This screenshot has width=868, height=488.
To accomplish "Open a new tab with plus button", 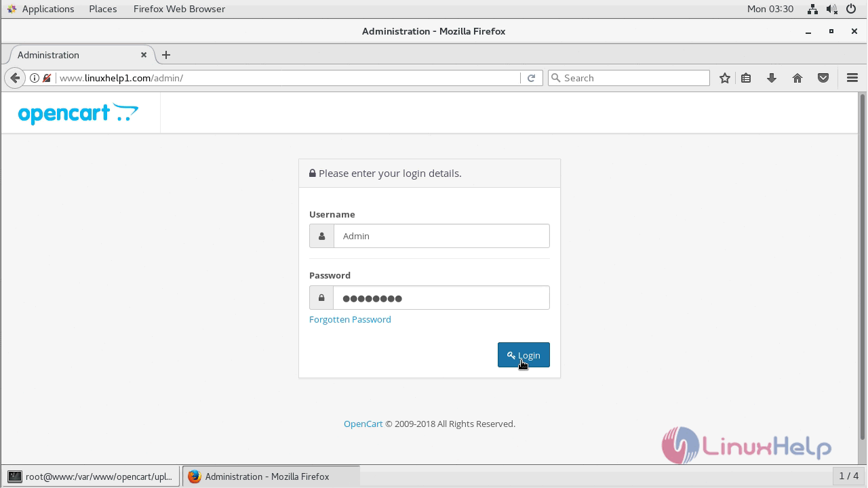I will pos(166,55).
